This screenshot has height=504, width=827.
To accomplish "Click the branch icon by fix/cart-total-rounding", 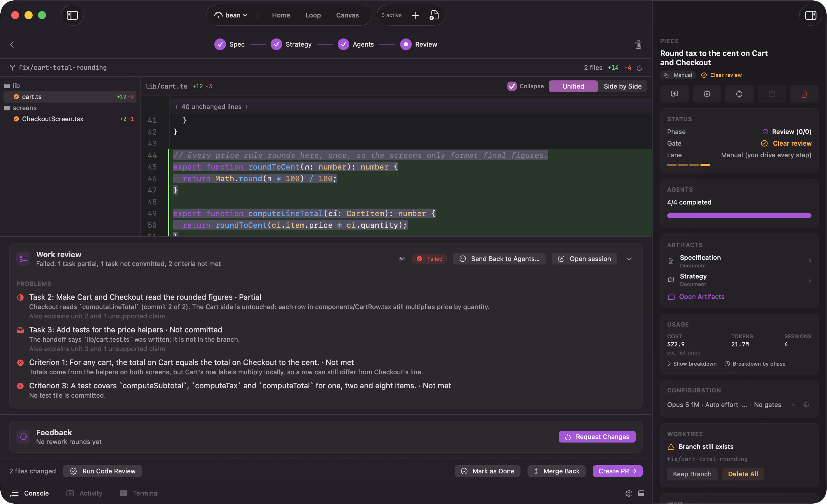I will point(13,68).
